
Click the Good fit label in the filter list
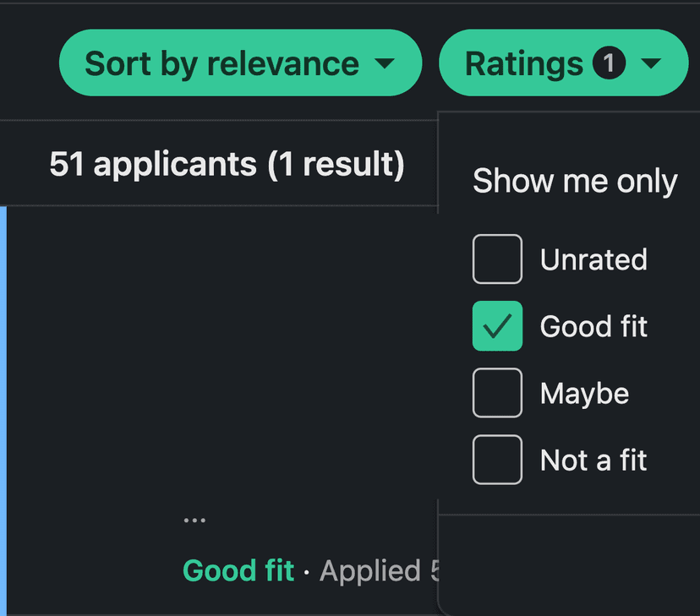pyautogui.click(x=593, y=326)
